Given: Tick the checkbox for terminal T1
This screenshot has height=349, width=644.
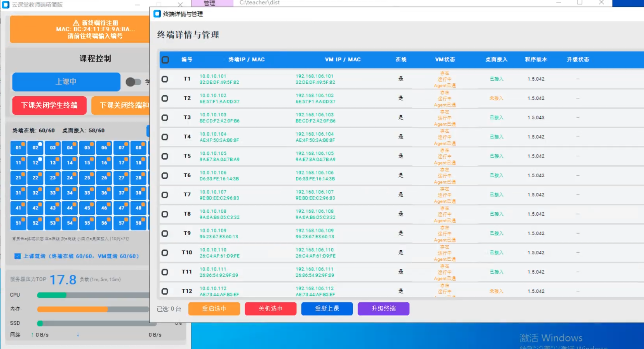Looking at the screenshot, I should coord(165,79).
